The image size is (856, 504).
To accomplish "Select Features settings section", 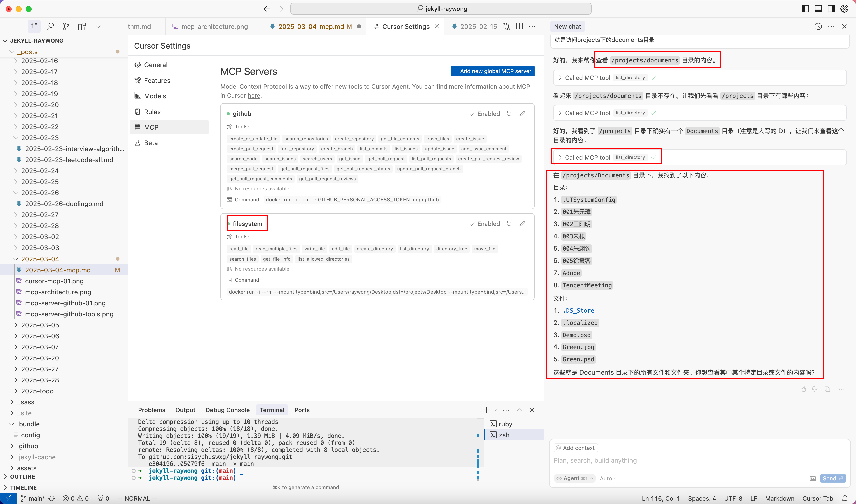I will tap(169, 80).
